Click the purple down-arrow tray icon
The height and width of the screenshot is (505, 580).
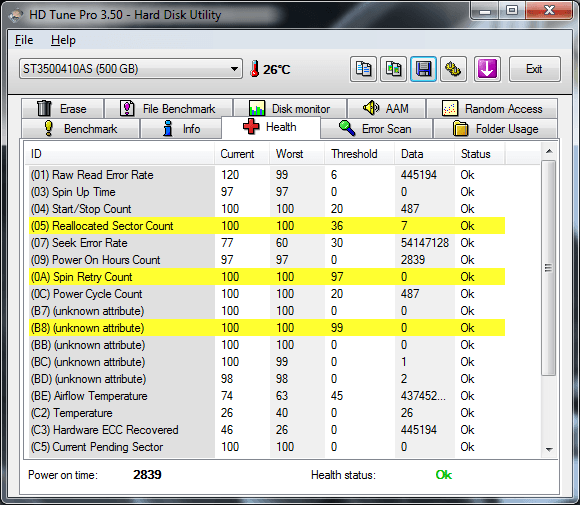(x=487, y=69)
